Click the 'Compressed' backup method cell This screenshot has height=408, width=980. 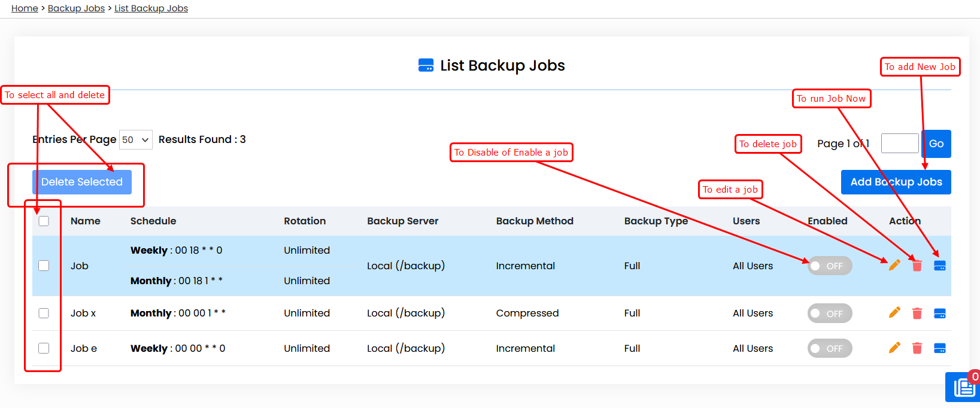click(527, 313)
